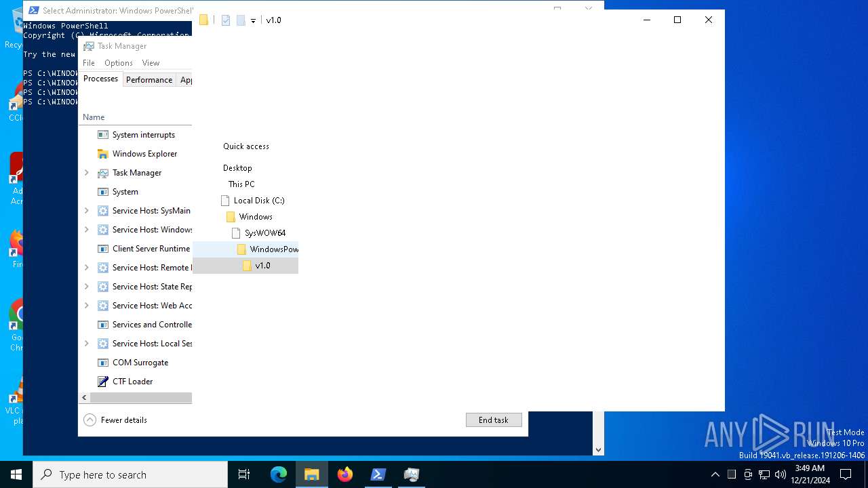The height and width of the screenshot is (488, 868).
Task: Open the notification action center
Action: (x=846, y=474)
